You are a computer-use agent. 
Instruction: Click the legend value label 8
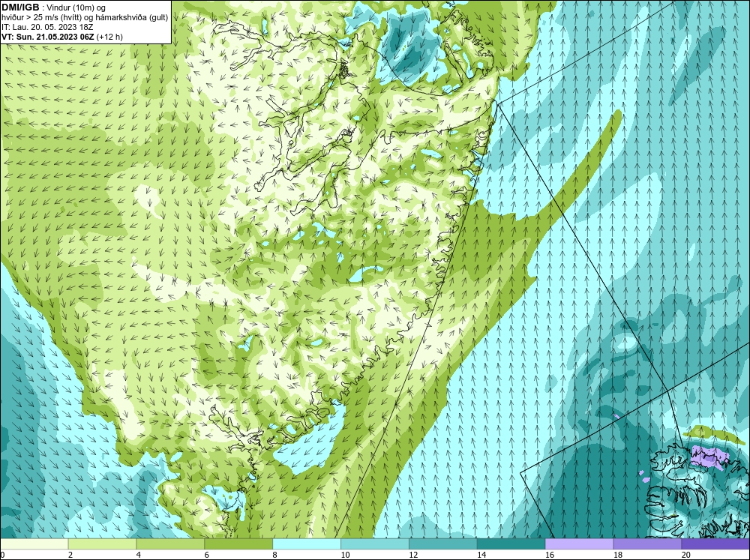click(x=275, y=555)
